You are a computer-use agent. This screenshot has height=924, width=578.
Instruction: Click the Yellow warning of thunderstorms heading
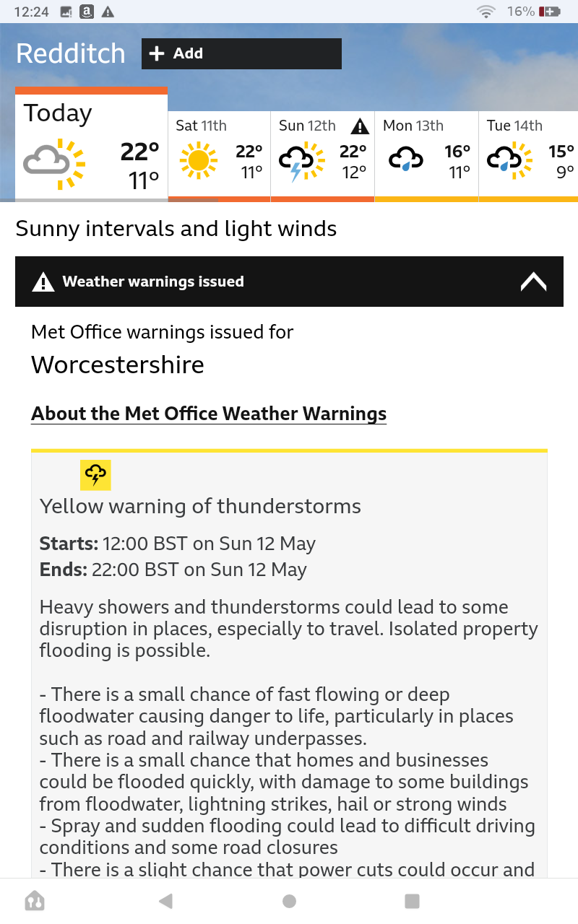click(200, 506)
